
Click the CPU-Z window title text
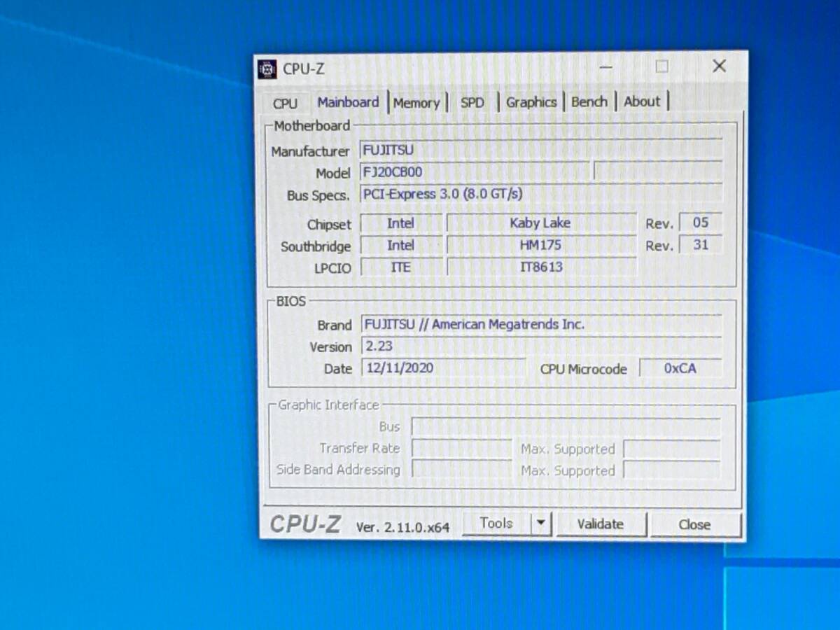click(x=304, y=69)
